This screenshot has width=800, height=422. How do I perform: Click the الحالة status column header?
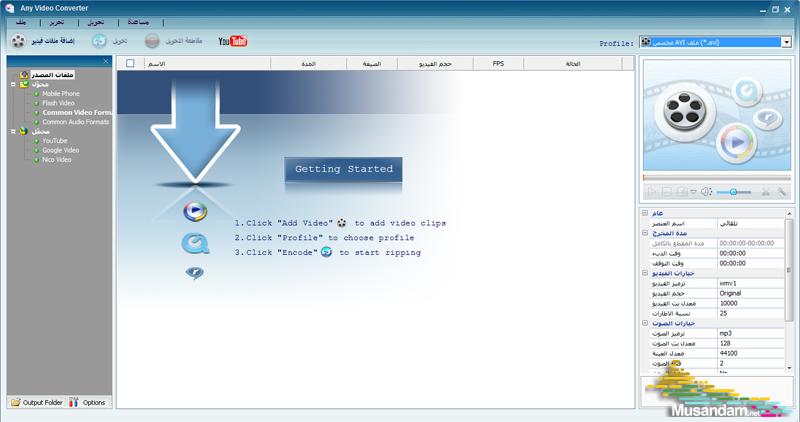click(x=573, y=64)
